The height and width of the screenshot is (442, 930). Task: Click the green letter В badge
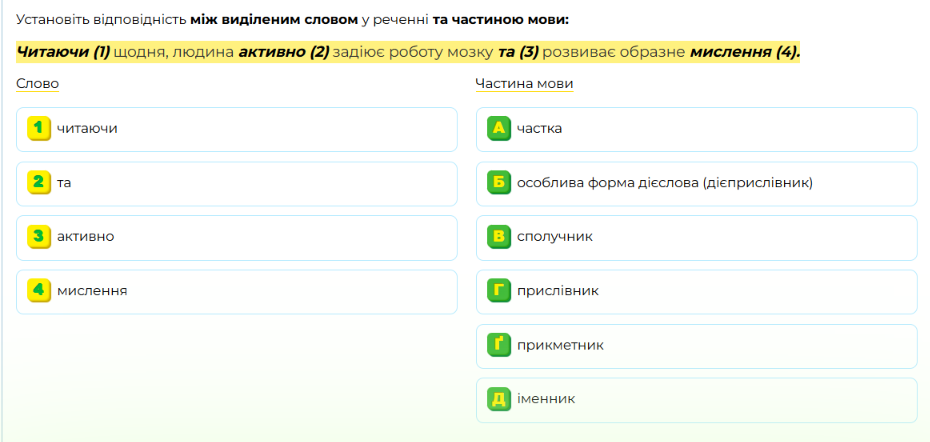point(499,237)
